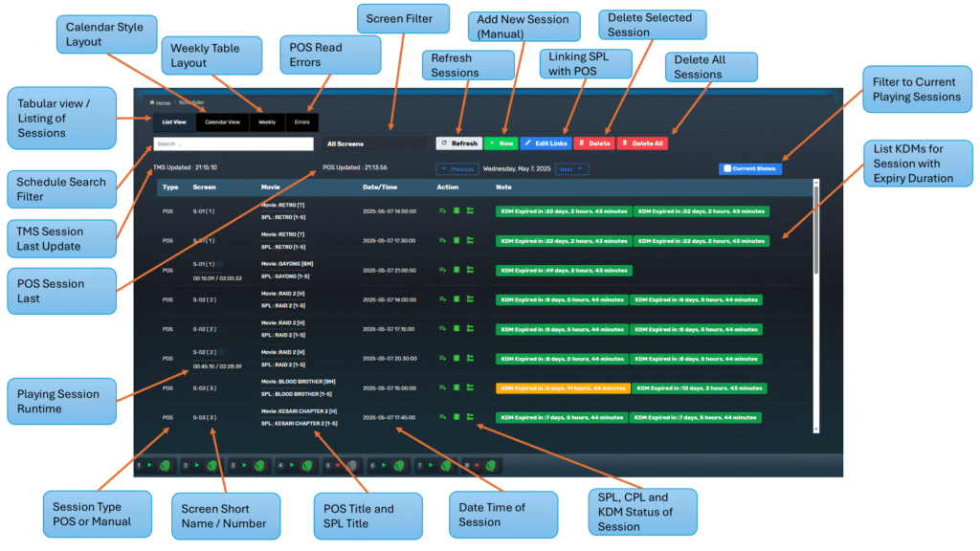Go to Next day in date navigator
980x551 pixels.
click(x=572, y=169)
